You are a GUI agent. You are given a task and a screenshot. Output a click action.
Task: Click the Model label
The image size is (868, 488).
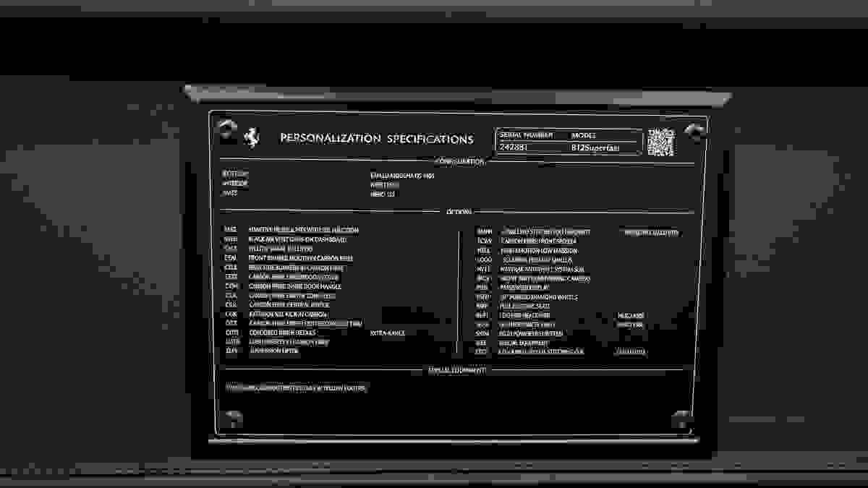[x=584, y=135]
